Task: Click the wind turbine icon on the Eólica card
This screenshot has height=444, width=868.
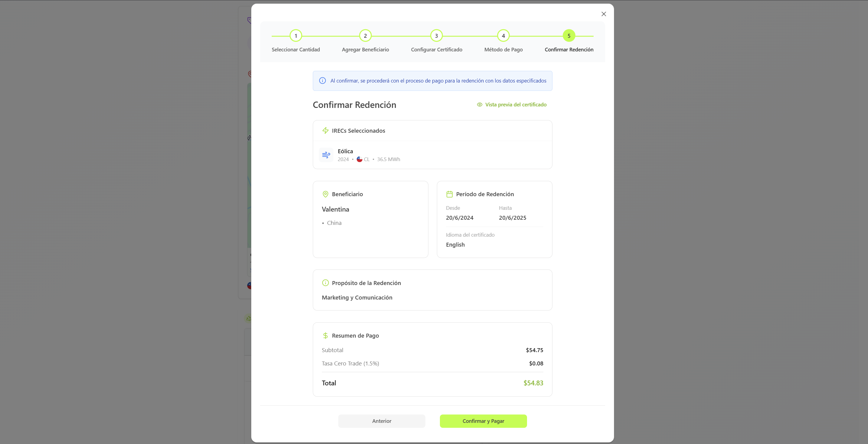Action: [326, 155]
